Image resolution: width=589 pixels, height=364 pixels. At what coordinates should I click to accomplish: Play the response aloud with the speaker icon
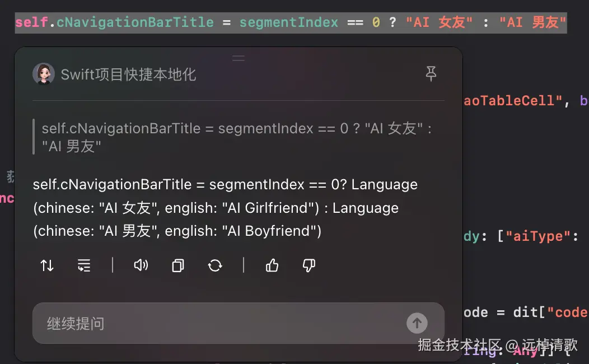click(141, 265)
